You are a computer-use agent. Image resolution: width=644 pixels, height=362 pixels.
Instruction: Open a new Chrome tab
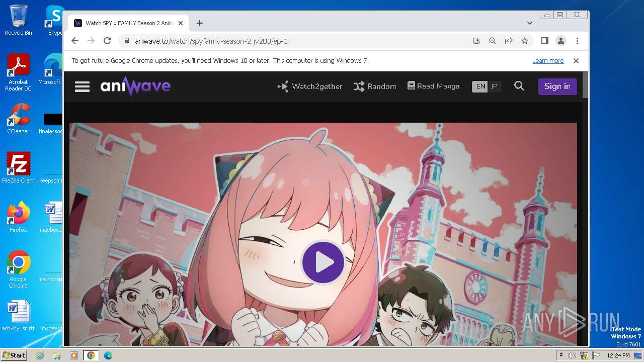pyautogui.click(x=200, y=23)
